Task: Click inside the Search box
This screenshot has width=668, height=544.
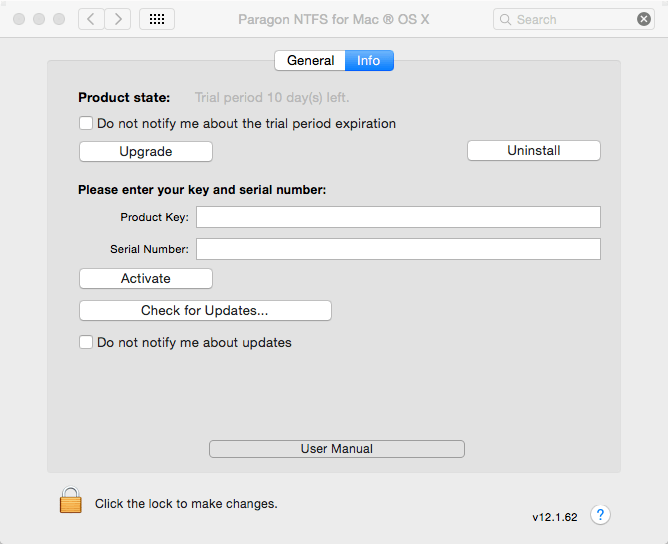Action: click(x=573, y=20)
